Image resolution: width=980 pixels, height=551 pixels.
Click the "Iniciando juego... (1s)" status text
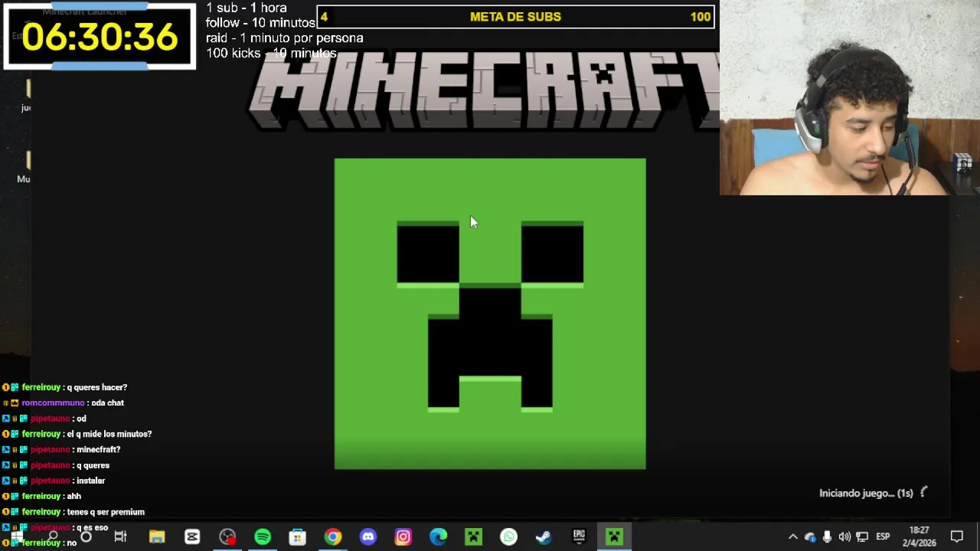866,493
